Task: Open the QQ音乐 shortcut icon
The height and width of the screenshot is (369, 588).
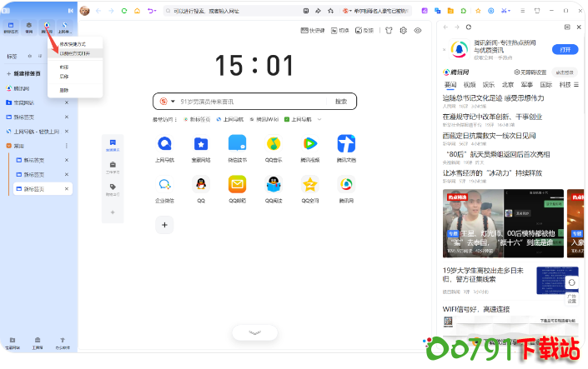Action: [x=274, y=143]
